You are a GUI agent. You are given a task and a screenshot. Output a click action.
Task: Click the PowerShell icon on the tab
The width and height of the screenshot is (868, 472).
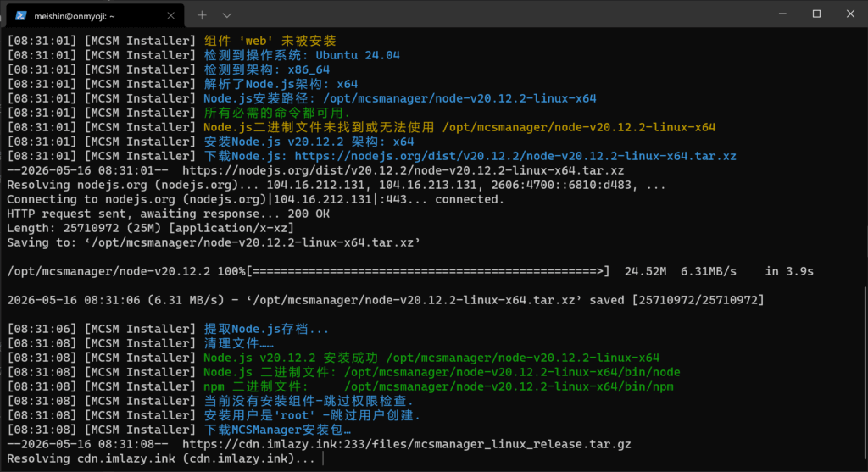pos(21,15)
